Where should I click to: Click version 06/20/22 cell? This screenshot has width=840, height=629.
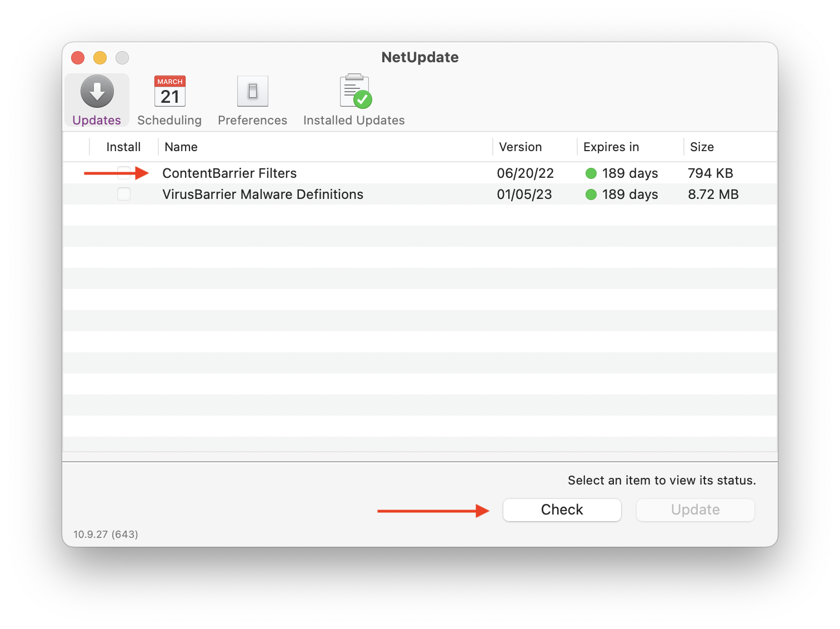pyautogui.click(x=525, y=173)
